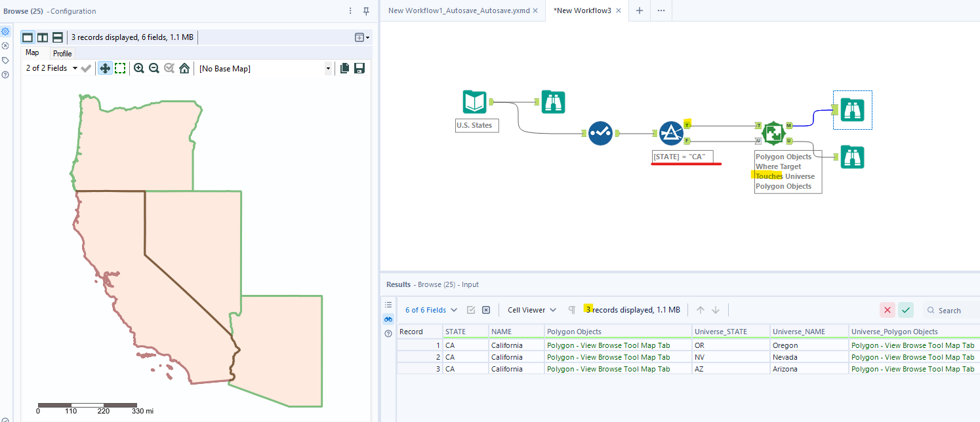Reset map view with home icon
Screen dimensions: 980x422
point(184,68)
